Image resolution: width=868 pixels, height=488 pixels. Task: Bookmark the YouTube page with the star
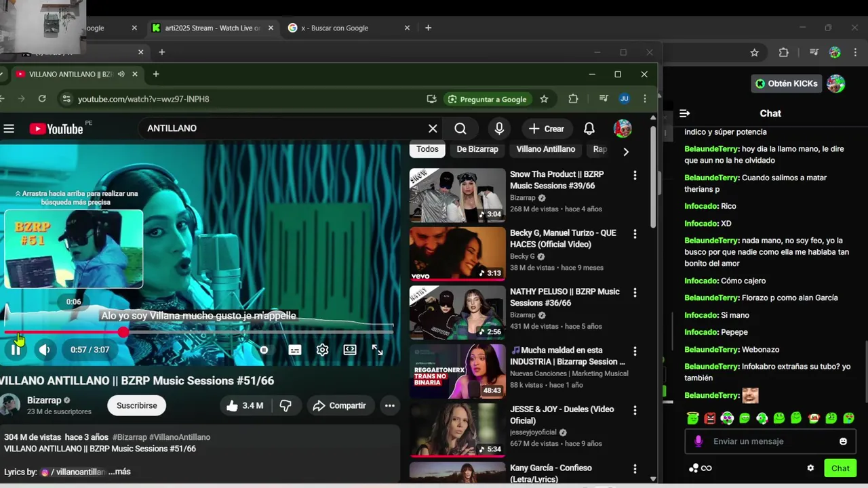pos(544,99)
